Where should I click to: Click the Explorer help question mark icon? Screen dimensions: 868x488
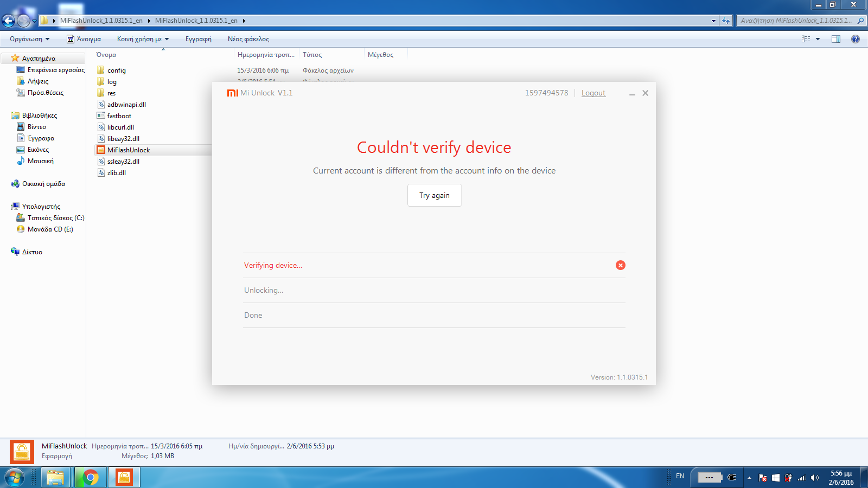855,39
